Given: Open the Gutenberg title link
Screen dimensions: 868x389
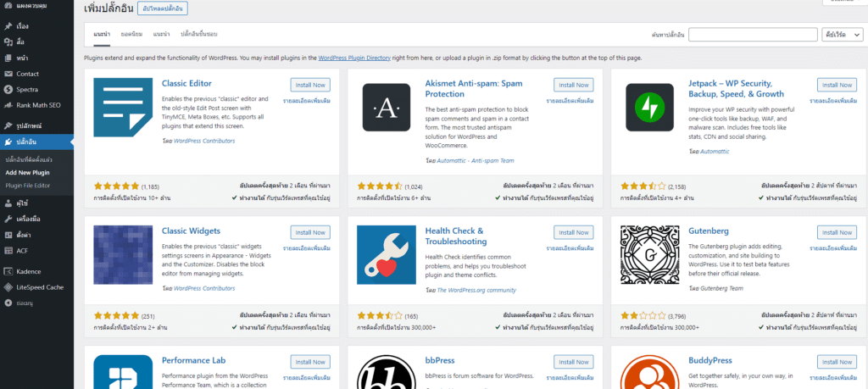Looking at the screenshot, I should [x=709, y=231].
